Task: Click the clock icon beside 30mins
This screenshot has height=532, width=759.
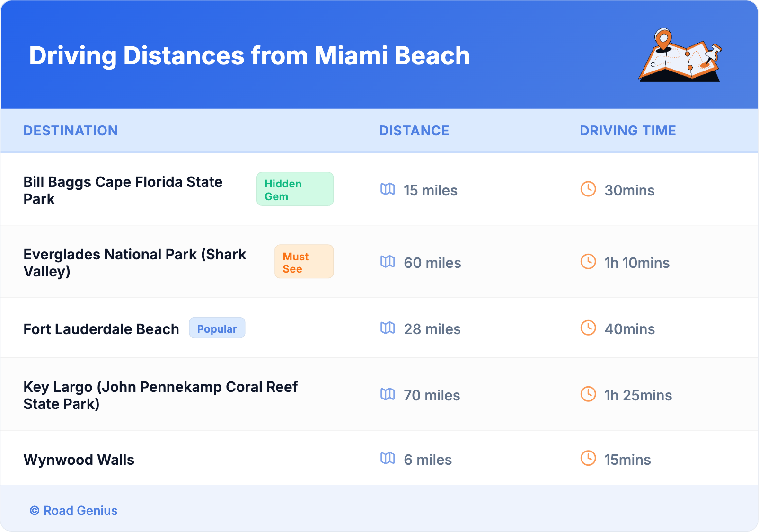Action: [x=588, y=189]
